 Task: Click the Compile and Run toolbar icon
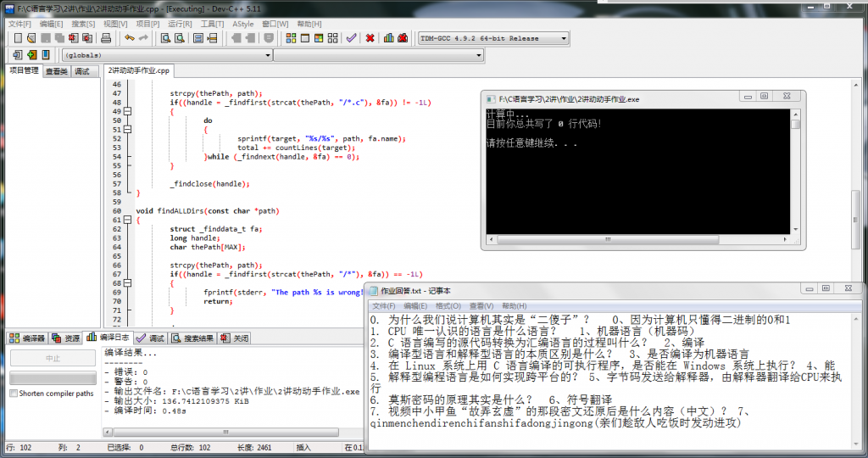click(319, 38)
